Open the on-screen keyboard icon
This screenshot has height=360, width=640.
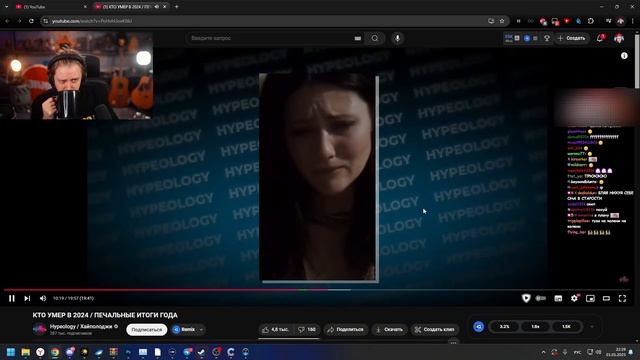point(358,38)
